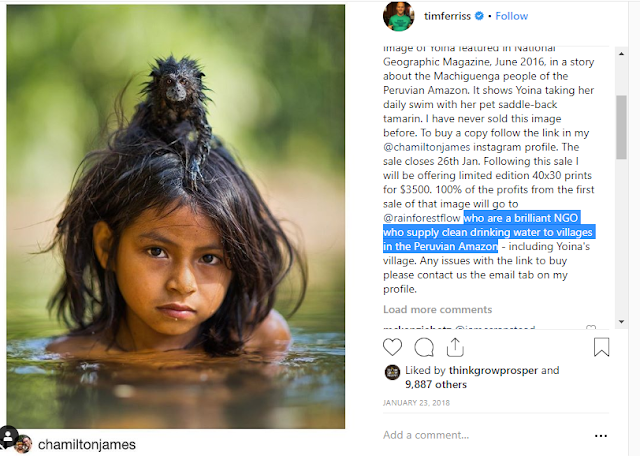Open comments with the speech bubble icon
The height and width of the screenshot is (456, 640).
click(x=424, y=347)
